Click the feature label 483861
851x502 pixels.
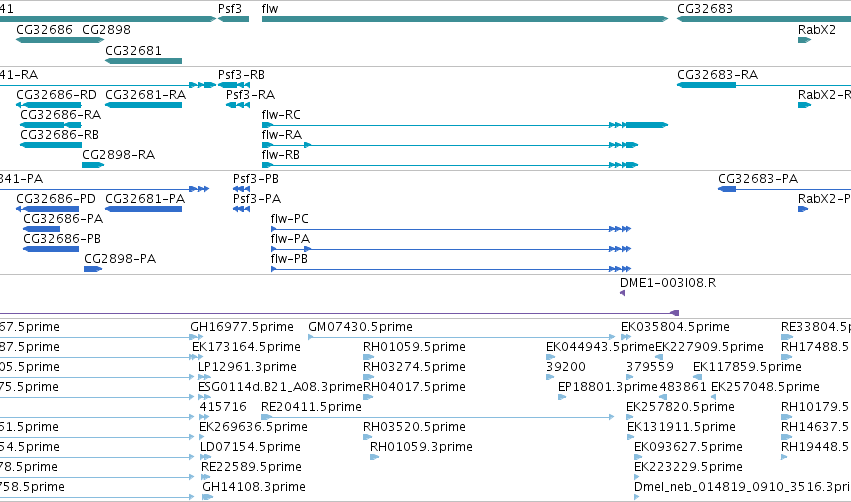pyautogui.click(x=683, y=387)
